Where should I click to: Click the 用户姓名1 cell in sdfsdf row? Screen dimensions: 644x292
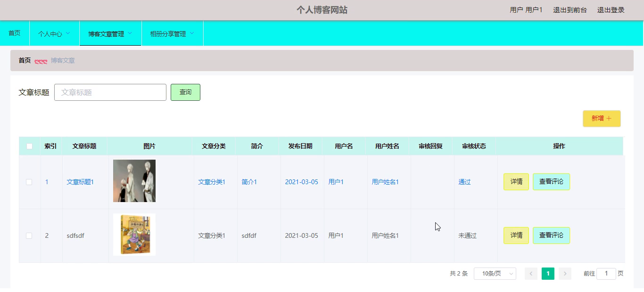click(385, 235)
